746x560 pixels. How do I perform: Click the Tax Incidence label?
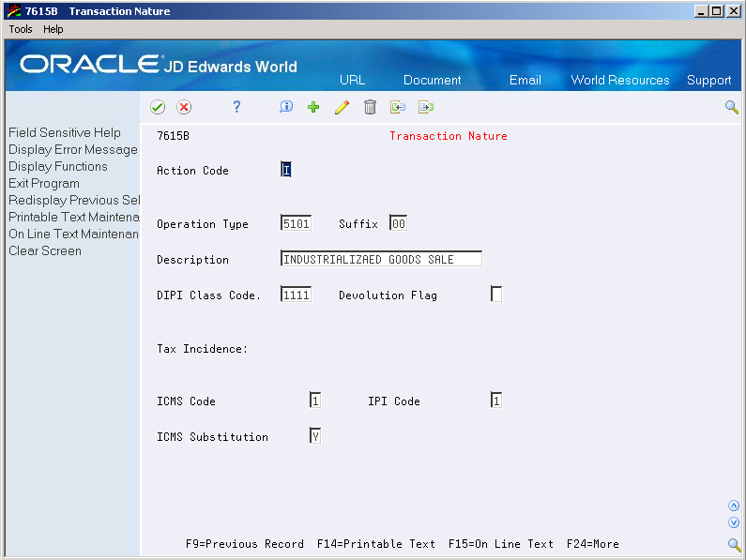pos(202,349)
